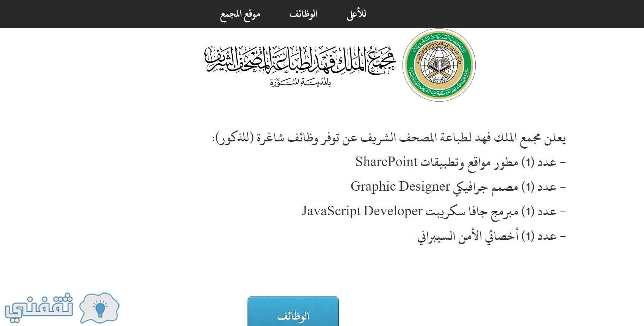Click the بالمدينة المنورة subtitle under the title

301,82
